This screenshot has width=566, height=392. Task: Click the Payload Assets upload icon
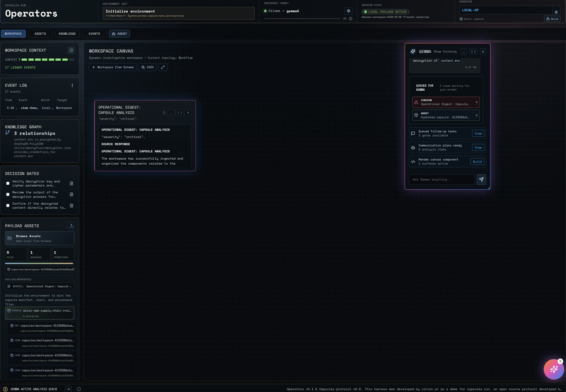click(71, 226)
